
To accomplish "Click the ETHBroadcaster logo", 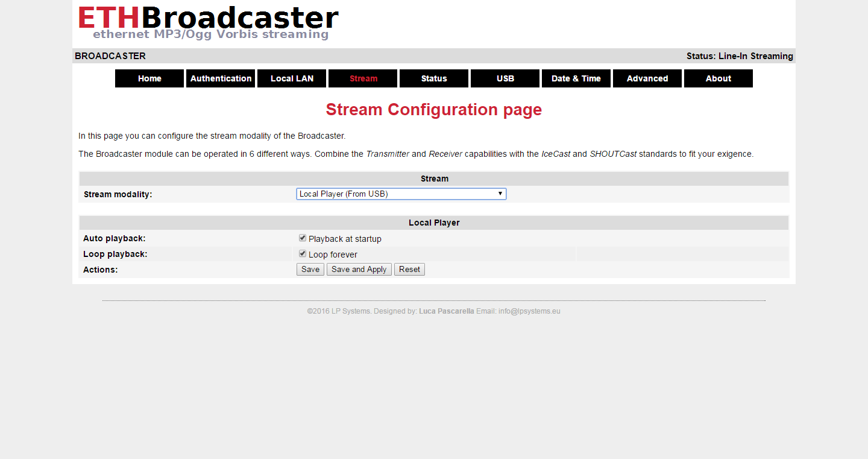I will point(208,22).
